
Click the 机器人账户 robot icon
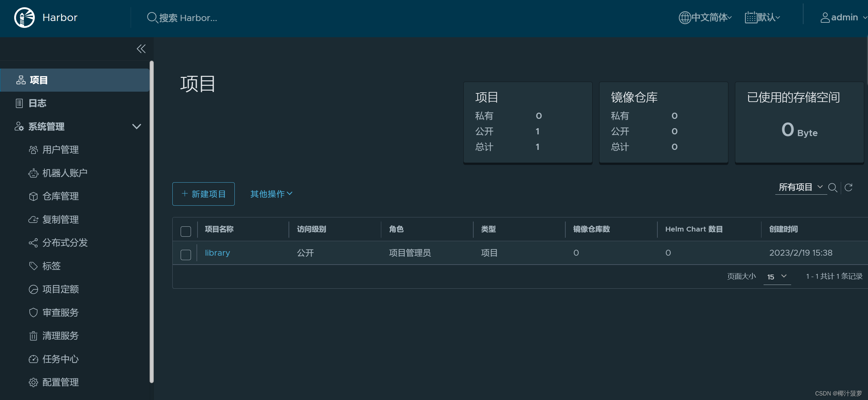click(33, 173)
